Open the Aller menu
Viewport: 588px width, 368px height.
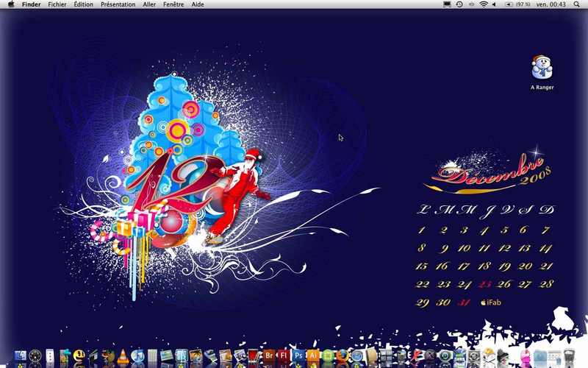coord(149,4)
